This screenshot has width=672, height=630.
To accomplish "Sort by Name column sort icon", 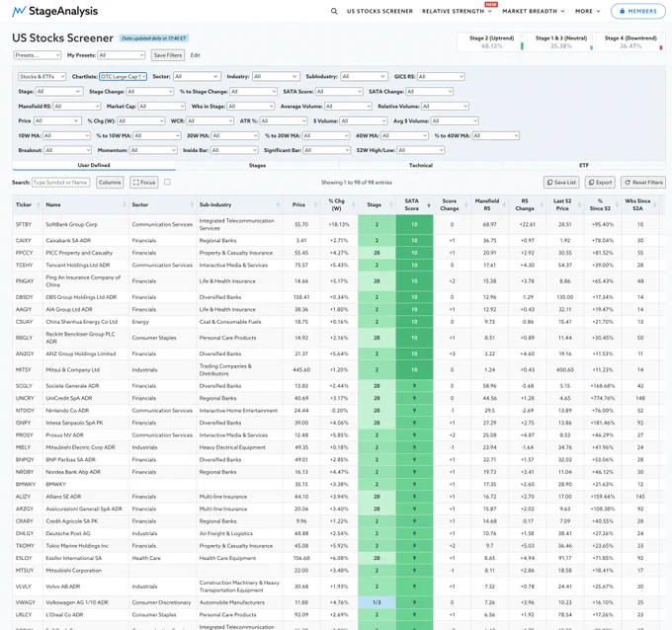I will click(x=125, y=205).
